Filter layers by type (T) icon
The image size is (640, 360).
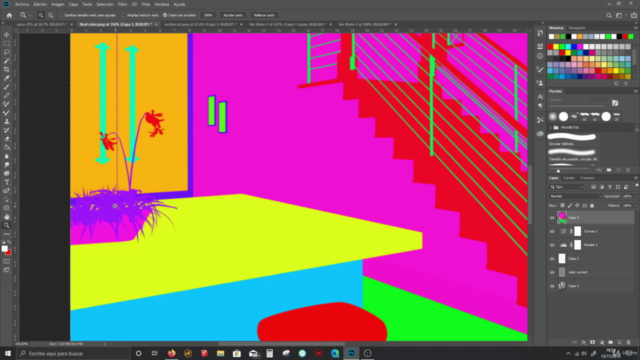pos(610,187)
